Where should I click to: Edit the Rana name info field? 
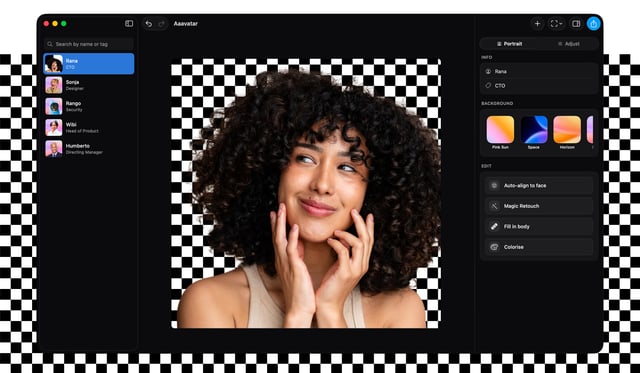[539, 71]
